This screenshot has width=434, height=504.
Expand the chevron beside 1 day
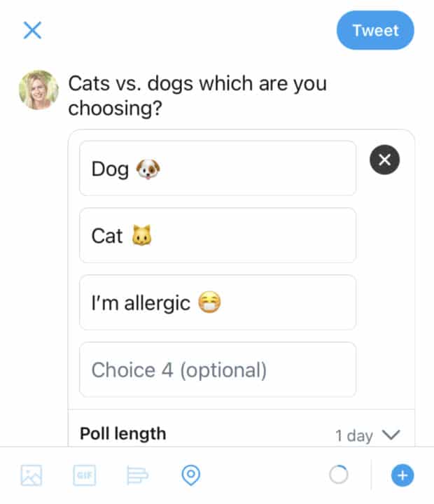coord(391,435)
